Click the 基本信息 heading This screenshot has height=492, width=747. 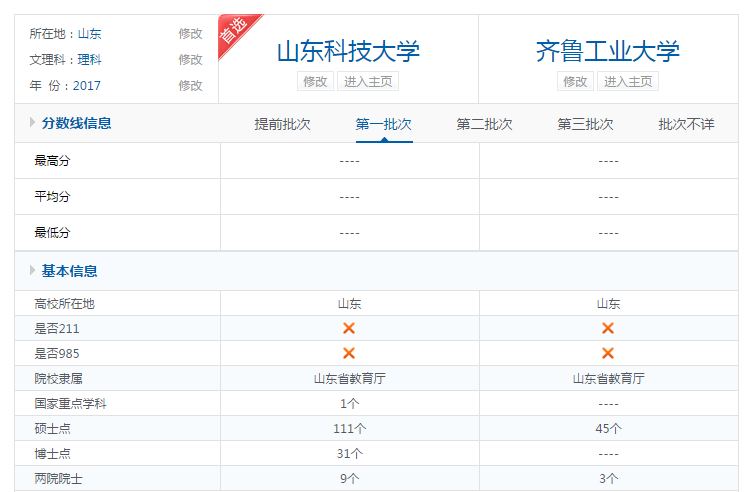[70, 271]
